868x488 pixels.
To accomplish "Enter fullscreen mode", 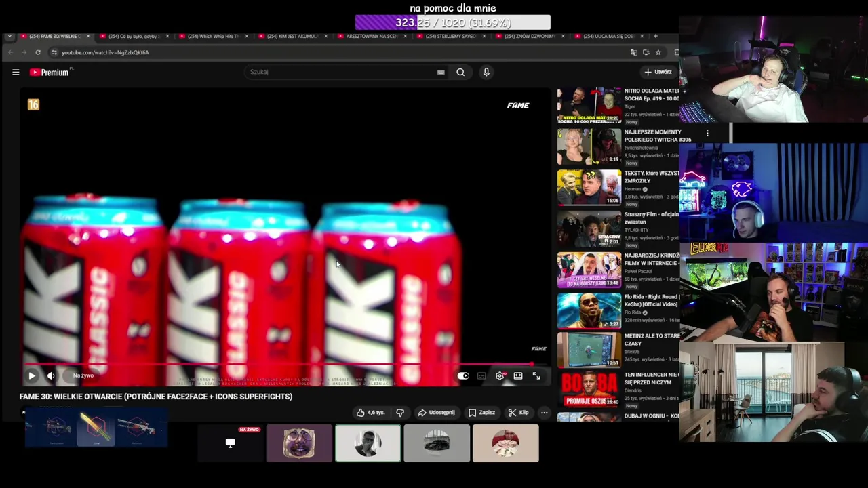I will (536, 375).
